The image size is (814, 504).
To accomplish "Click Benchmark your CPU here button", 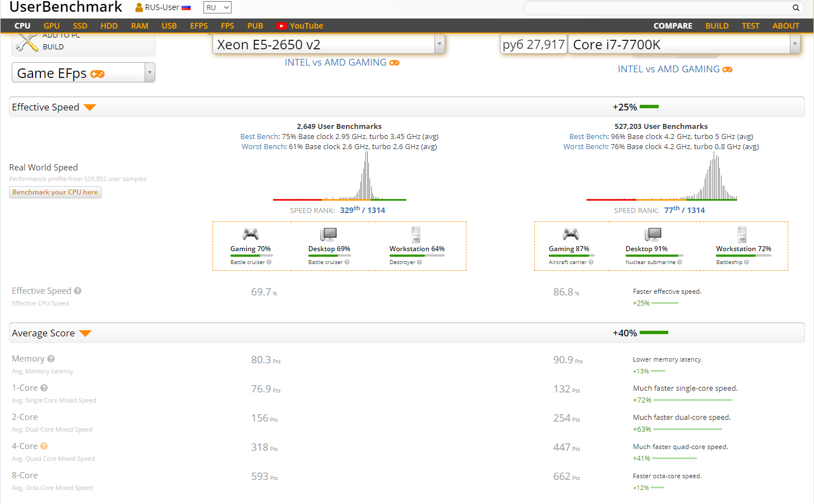I will 55,192.
